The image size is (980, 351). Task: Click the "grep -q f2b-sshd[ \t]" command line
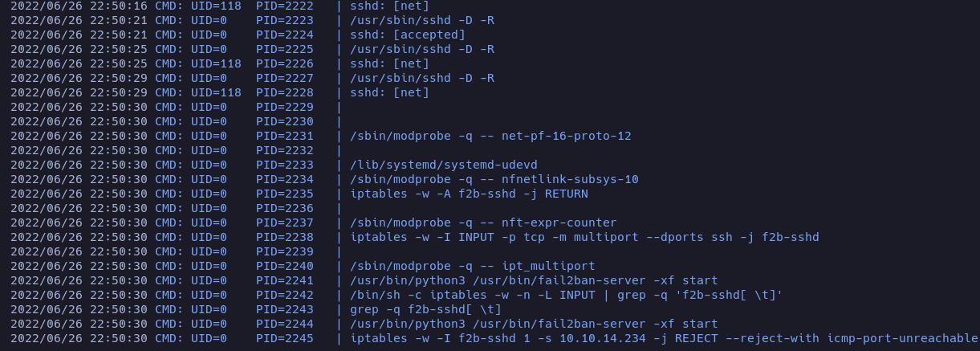coord(425,309)
